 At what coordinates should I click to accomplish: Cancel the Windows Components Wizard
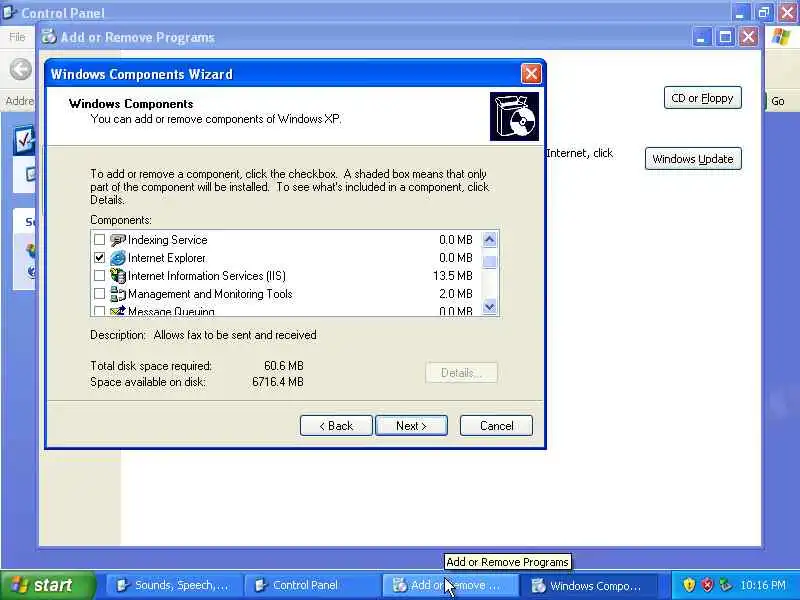click(x=496, y=426)
